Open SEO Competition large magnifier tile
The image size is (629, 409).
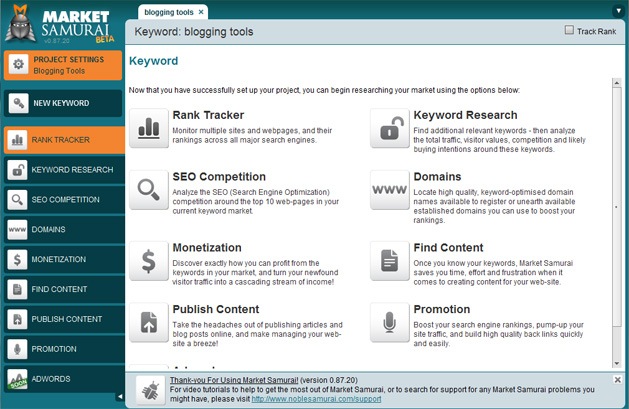(x=149, y=190)
